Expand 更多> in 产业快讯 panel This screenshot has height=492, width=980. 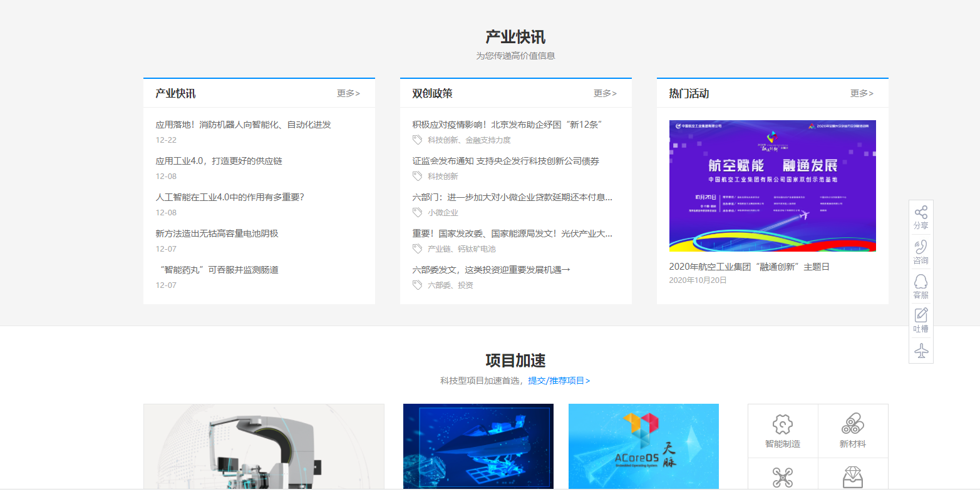pyautogui.click(x=348, y=93)
